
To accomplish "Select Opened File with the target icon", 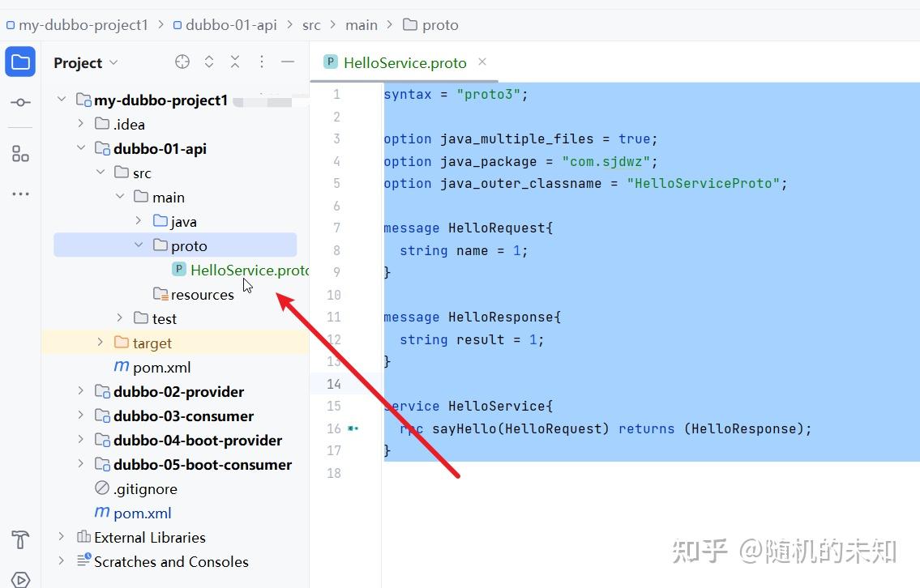I will coord(182,61).
